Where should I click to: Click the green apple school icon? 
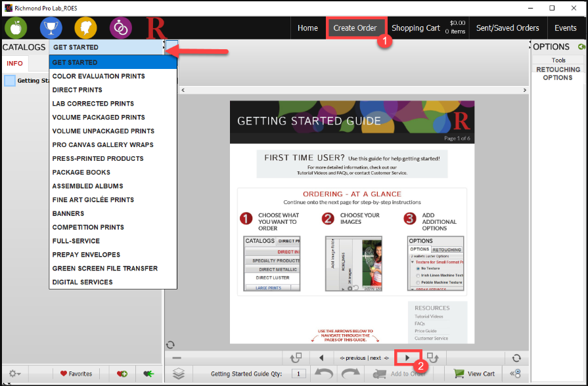pyautogui.click(x=16, y=28)
